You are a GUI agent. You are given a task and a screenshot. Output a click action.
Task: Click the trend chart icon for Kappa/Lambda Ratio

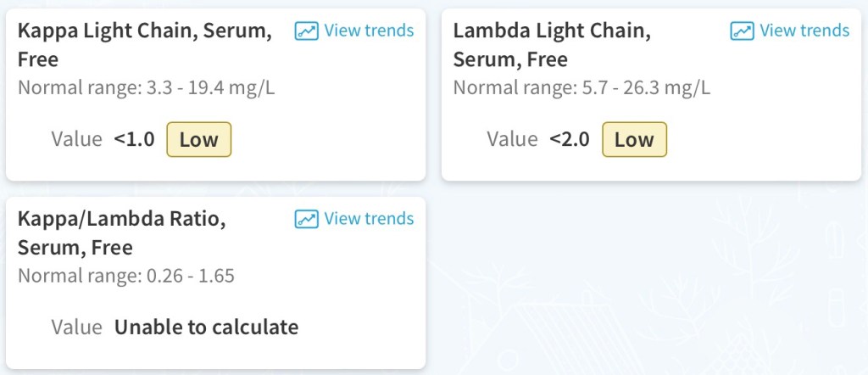pos(306,219)
